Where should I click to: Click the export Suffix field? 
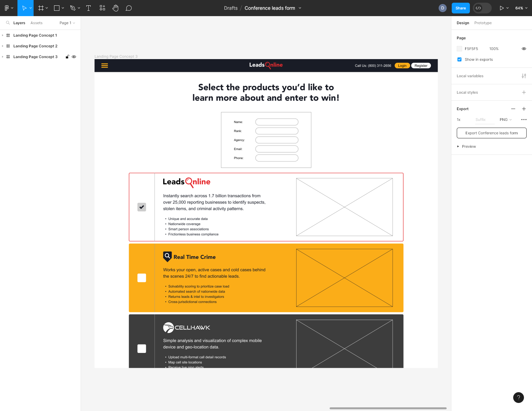pyautogui.click(x=485, y=120)
